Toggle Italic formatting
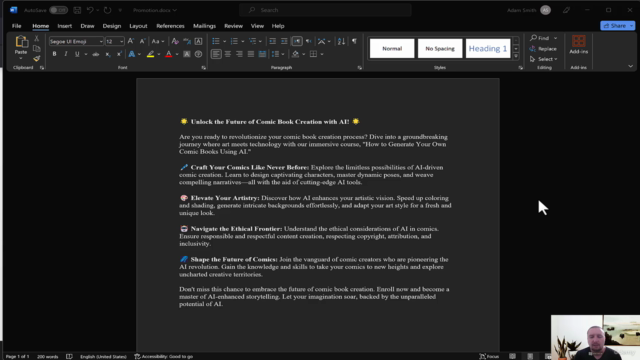The width and height of the screenshot is (640, 360). [65, 54]
